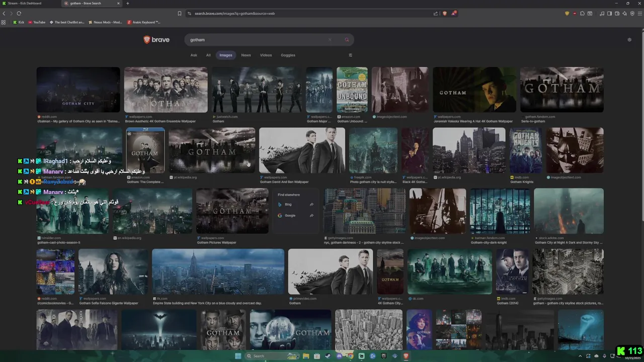The height and width of the screenshot is (362, 644).
Task: Click the Brave icon in the taskbar
Action: [x=406, y=356]
